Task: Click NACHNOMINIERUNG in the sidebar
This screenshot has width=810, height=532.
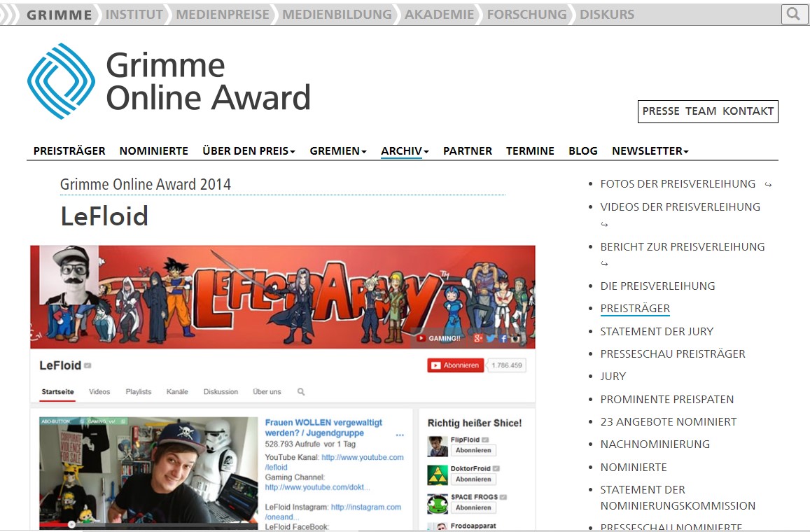Action: point(655,444)
